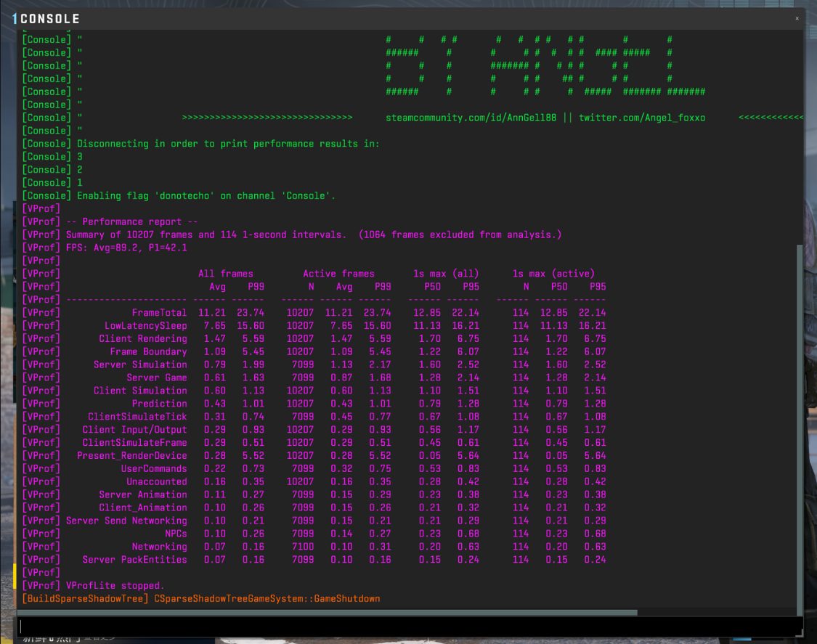Click the 'All frames' column header
Screen dimensions: 817x644
click(226, 274)
